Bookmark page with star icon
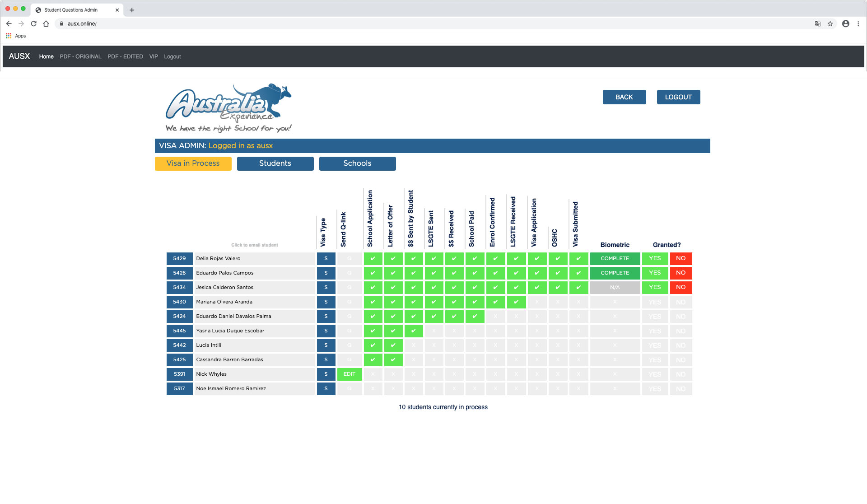This screenshot has height=504, width=867. (830, 23)
